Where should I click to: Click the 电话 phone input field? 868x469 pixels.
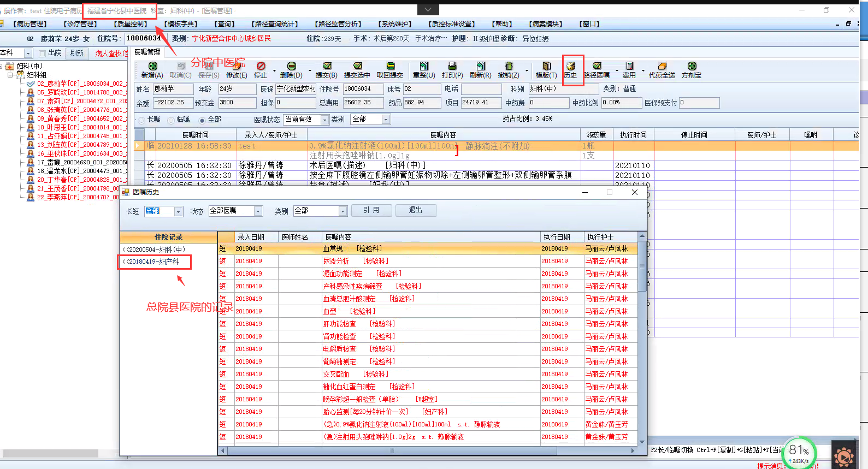coord(481,89)
